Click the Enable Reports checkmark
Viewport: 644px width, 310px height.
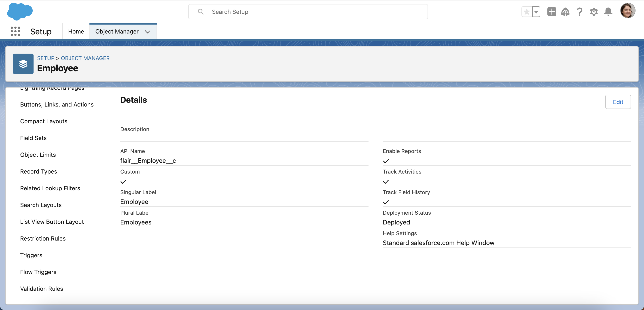point(386,161)
